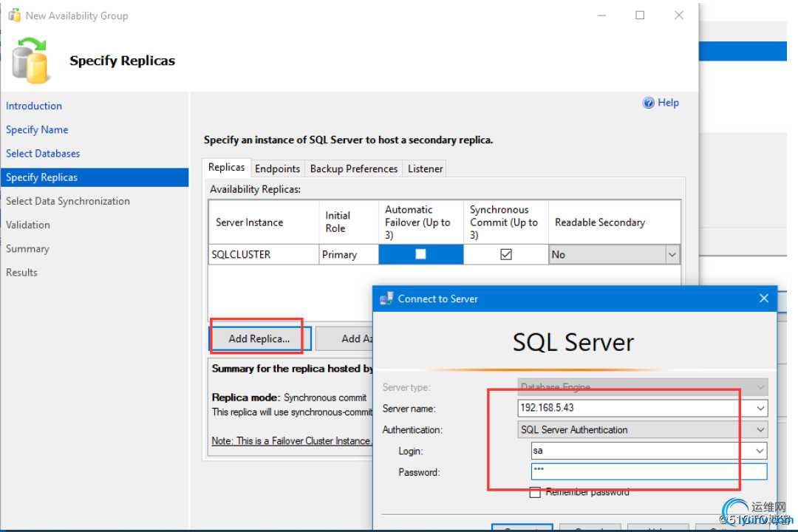Go to the Results wizard page
This screenshot has height=532, width=798.
(x=22, y=273)
